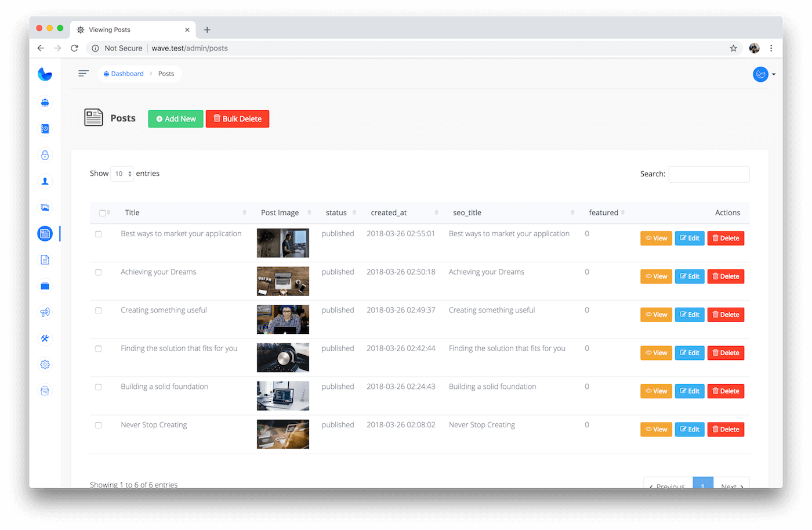The height and width of the screenshot is (530, 812).
Task: Open the Media image icon in sidebar
Action: click(x=45, y=207)
